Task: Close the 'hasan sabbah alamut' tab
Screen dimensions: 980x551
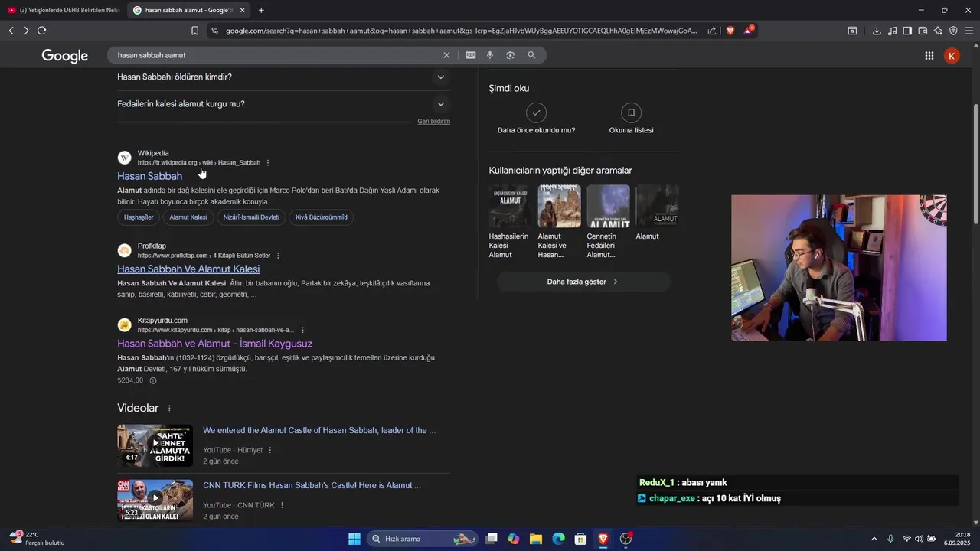Action: [x=243, y=10]
